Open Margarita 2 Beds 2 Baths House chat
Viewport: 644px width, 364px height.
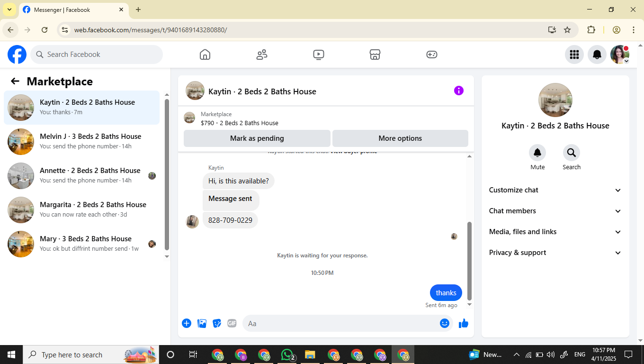click(x=81, y=210)
